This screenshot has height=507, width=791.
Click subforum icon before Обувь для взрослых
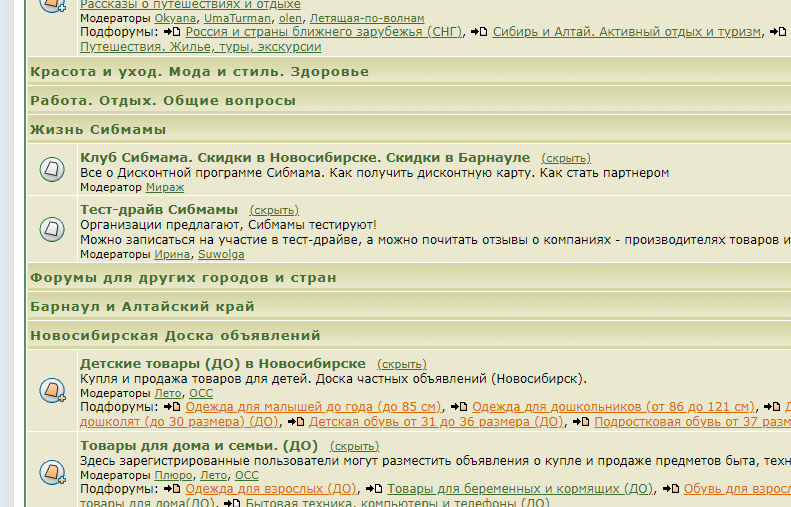point(670,489)
